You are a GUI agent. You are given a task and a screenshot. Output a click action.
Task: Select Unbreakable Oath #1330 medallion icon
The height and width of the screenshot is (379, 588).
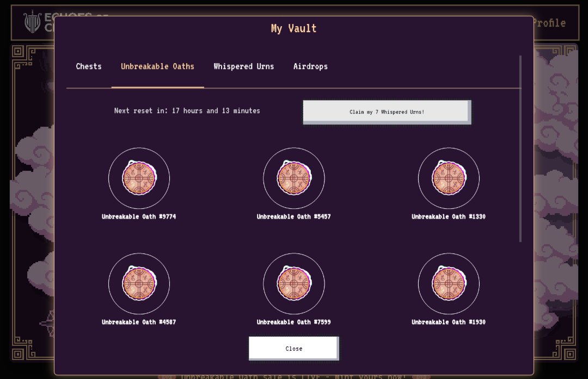[x=449, y=178]
